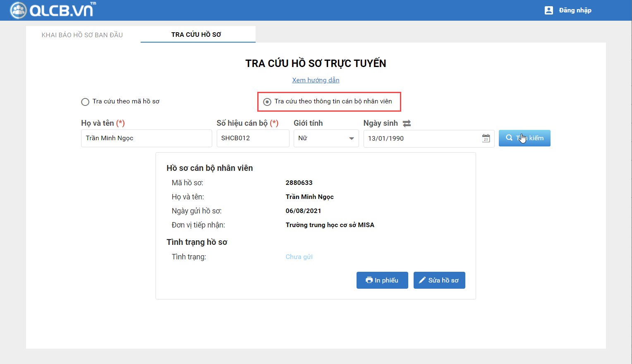Click the user account icon in header

(x=548, y=10)
